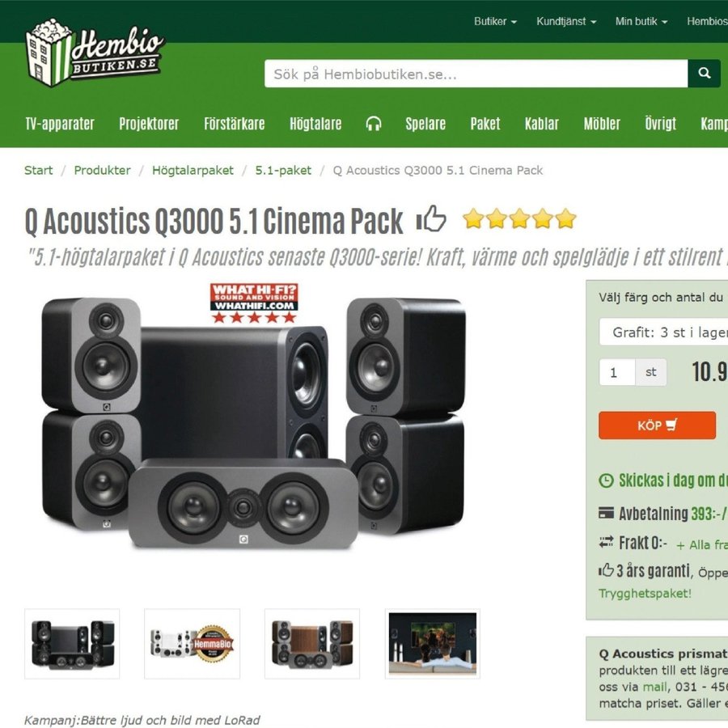728x728 pixels.
Task: Click the clock icon by Skickas i dag
Action: pos(606,480)
